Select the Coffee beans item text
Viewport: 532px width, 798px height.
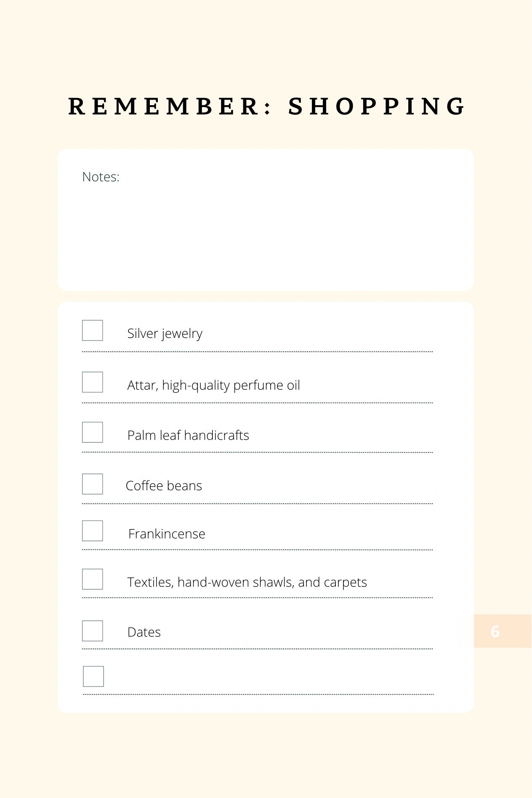pos(164,486)
